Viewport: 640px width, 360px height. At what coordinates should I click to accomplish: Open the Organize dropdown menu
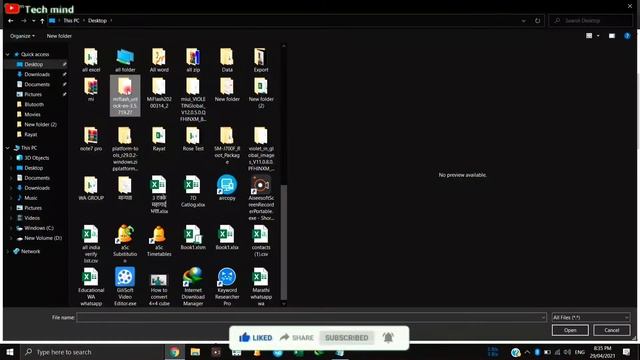[22, 36]
